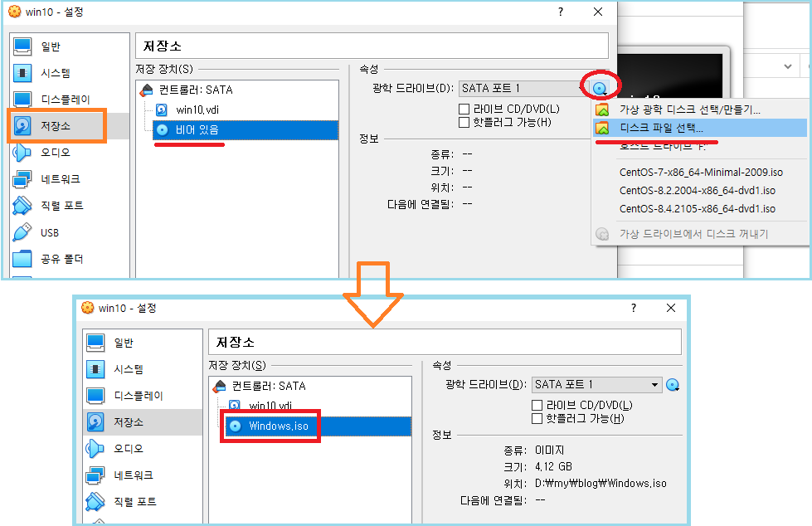This screenshot has width=812, height=526.
Task: Open SATA 포트 1 dropdown in the upper dialog
Action: [523, 89]
